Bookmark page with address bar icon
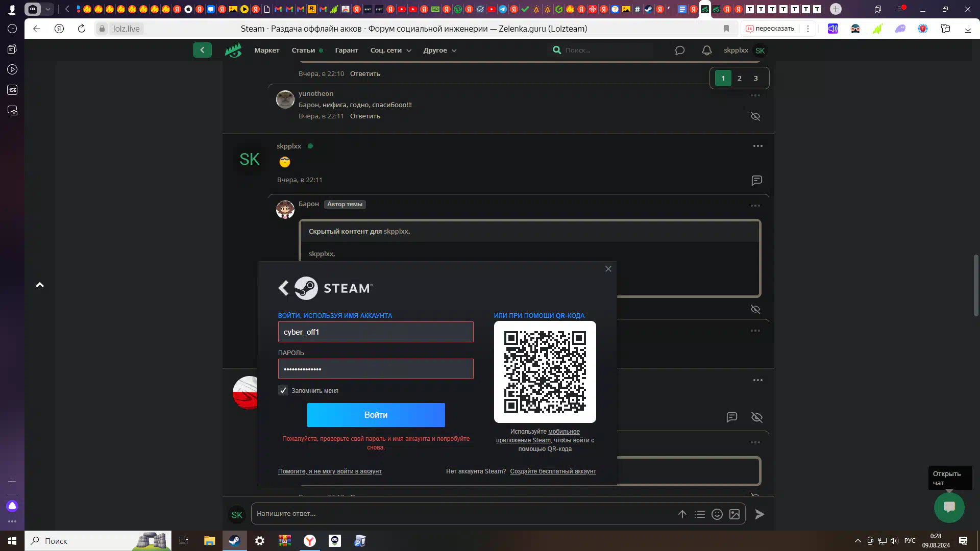 pyautogui.click(x=726, y=29)
